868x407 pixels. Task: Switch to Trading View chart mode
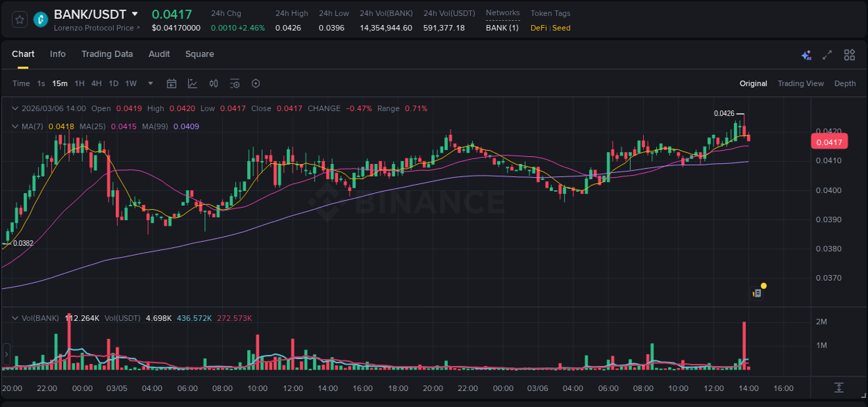(x=801, y=83)
